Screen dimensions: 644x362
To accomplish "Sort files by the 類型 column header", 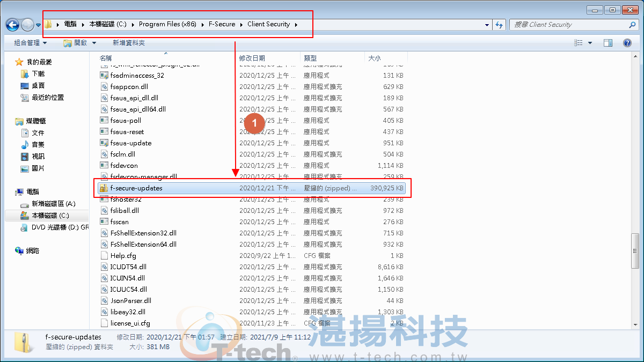I will coord(333,58).
